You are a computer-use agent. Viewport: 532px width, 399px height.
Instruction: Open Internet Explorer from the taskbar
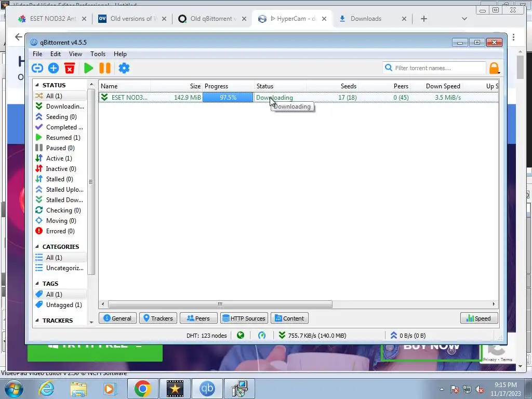46,389
